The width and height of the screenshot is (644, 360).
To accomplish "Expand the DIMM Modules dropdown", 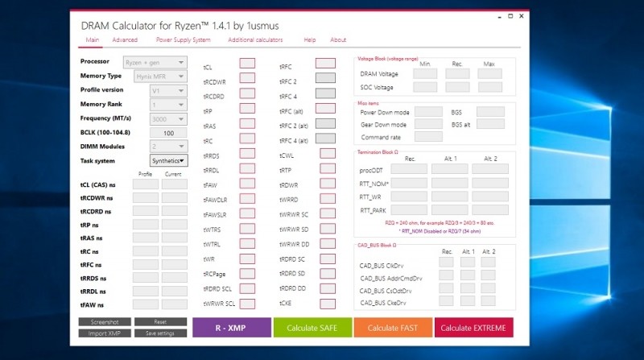I will [168, 147].
